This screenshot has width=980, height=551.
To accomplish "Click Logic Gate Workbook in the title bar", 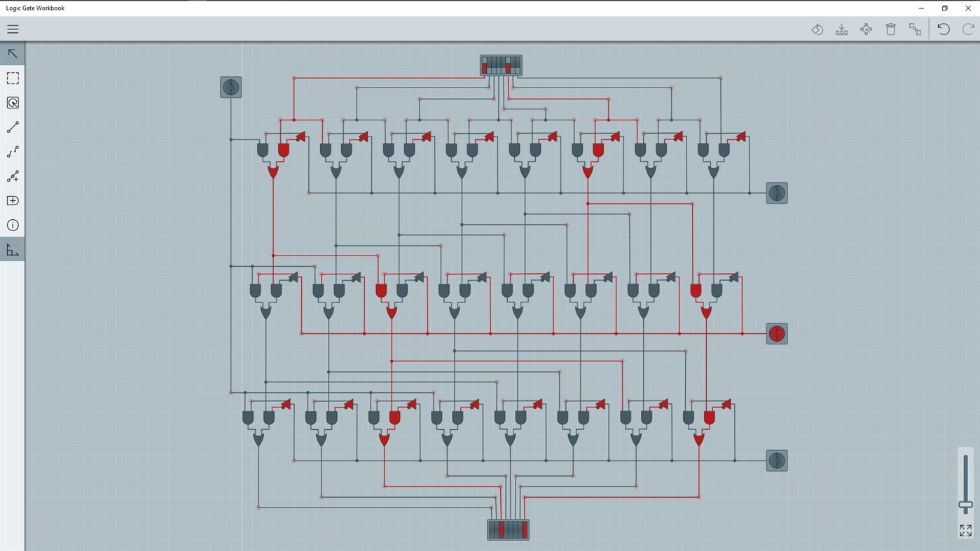I will (x=36, y=8).
